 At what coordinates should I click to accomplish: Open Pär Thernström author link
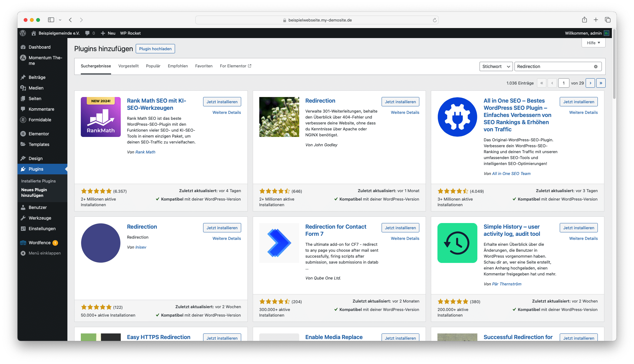507,284
